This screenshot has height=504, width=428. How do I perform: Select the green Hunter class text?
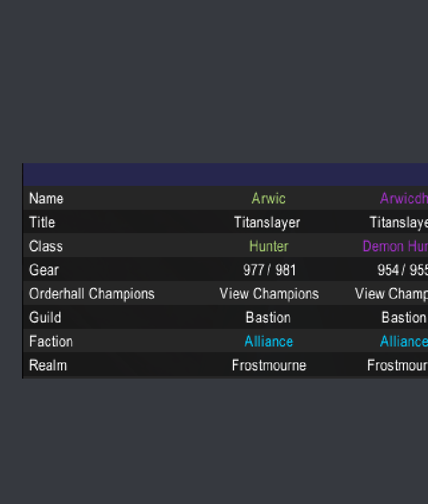click(x=269, y=246)
